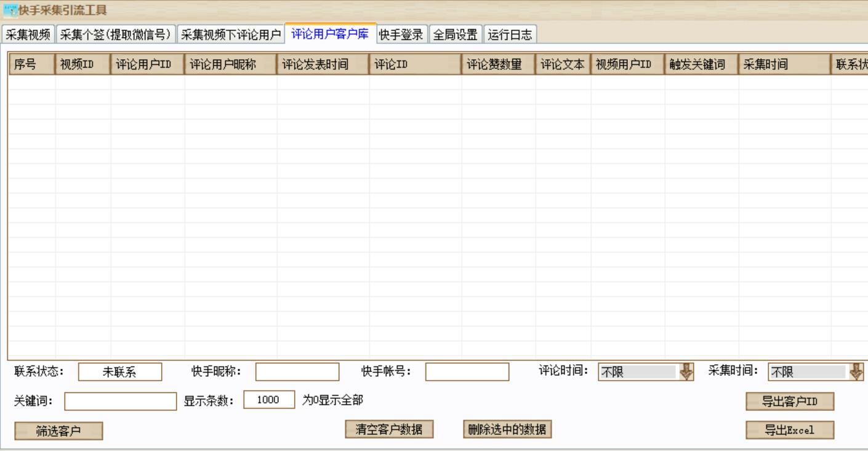Click the 快手昵称 input box

[297, 371]
